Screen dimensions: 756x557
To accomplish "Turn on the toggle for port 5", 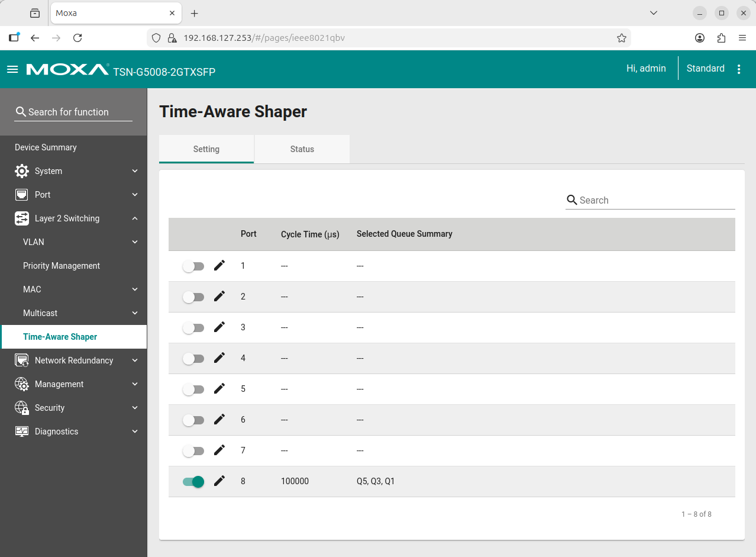I will click(x=193, y=389).
